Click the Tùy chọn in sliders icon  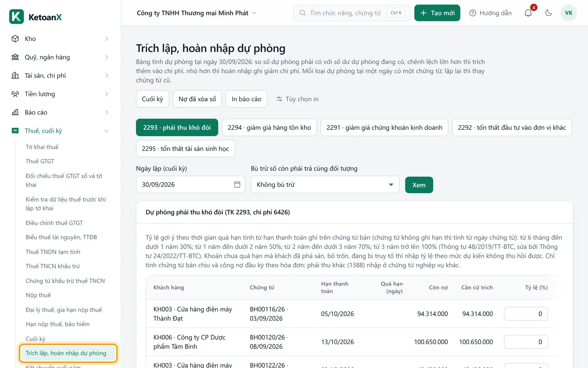tap(279, 99)
